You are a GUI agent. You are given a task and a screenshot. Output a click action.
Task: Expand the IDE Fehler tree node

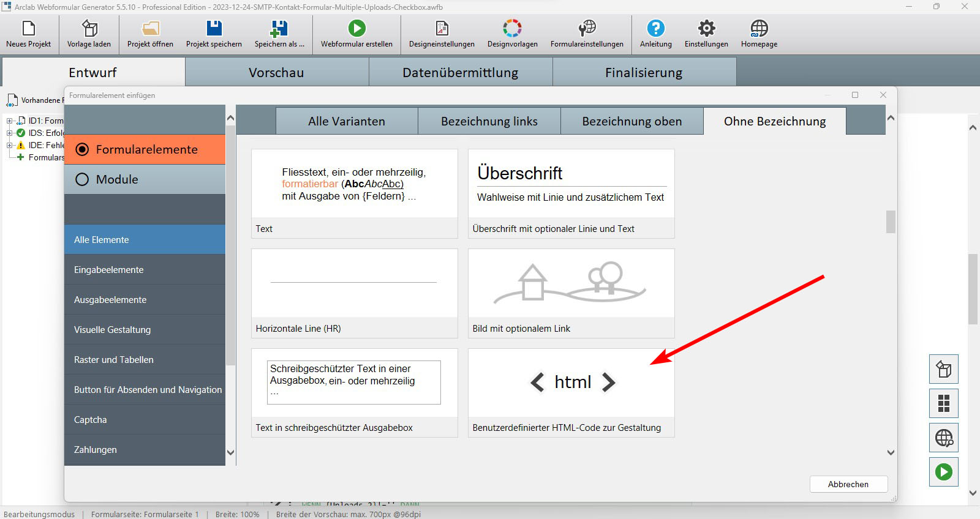(x=10, y=146)
